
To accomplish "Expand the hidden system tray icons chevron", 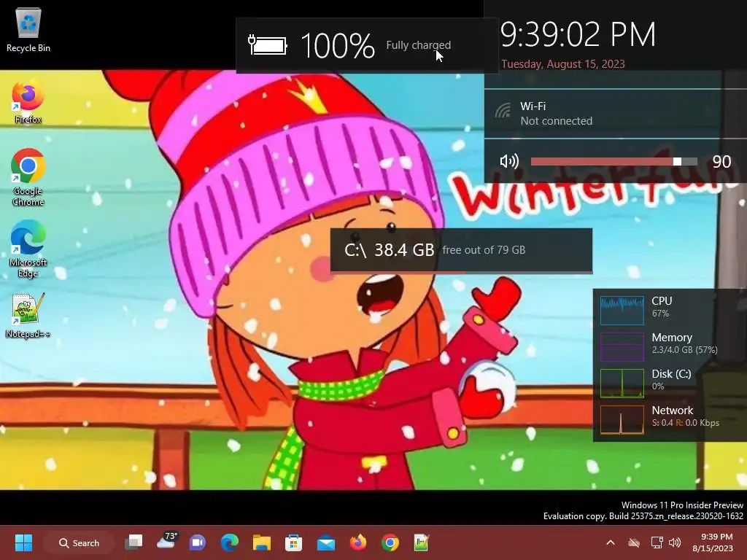I will 611,542.
